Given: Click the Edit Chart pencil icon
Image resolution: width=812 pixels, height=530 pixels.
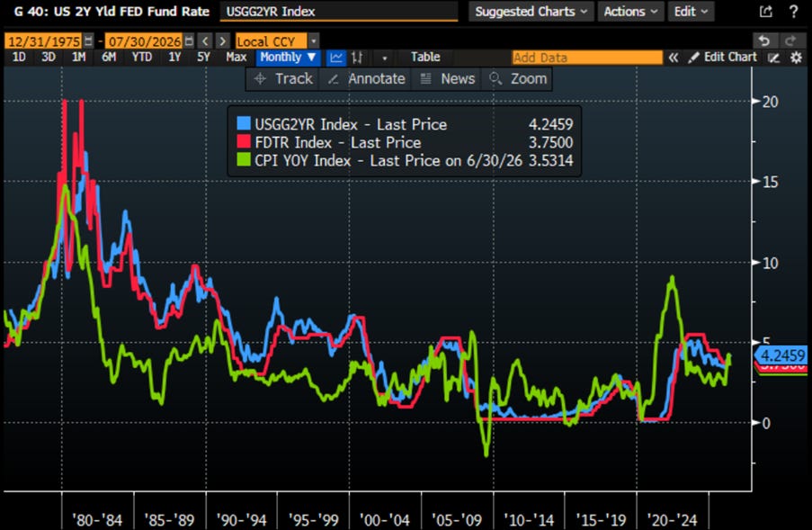Looking at the screenshot, I should tap(693, 58).
